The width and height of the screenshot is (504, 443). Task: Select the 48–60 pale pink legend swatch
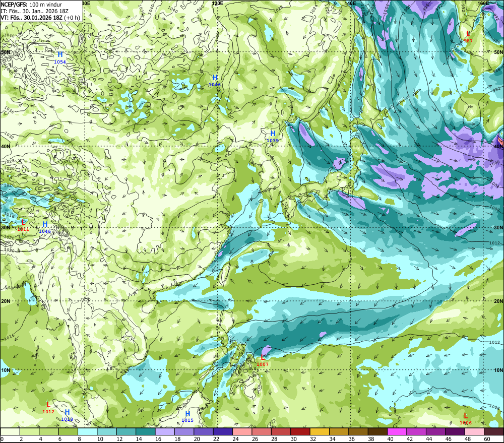tap(474, 431)
